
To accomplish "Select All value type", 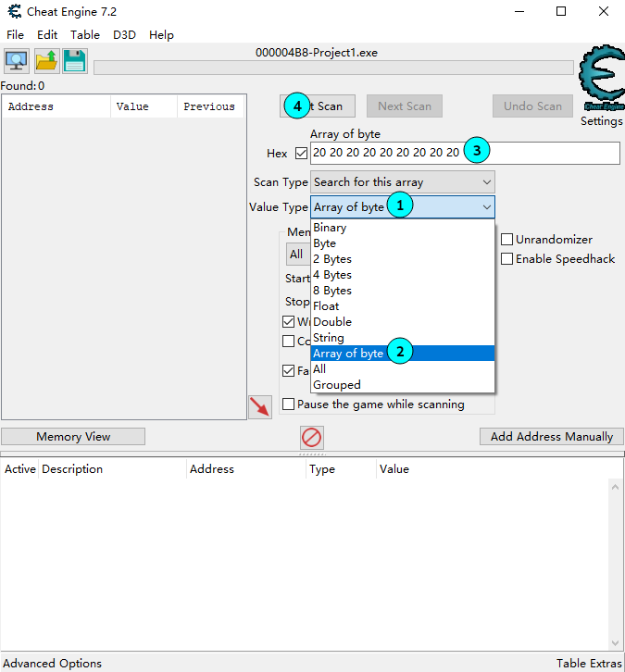I will click(x=403, y=369).
